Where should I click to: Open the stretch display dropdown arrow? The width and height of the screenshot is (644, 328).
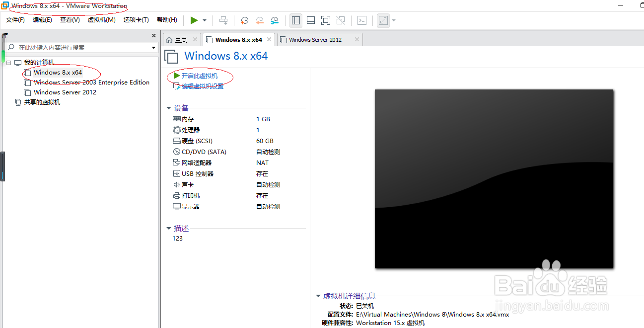(394, 20)
